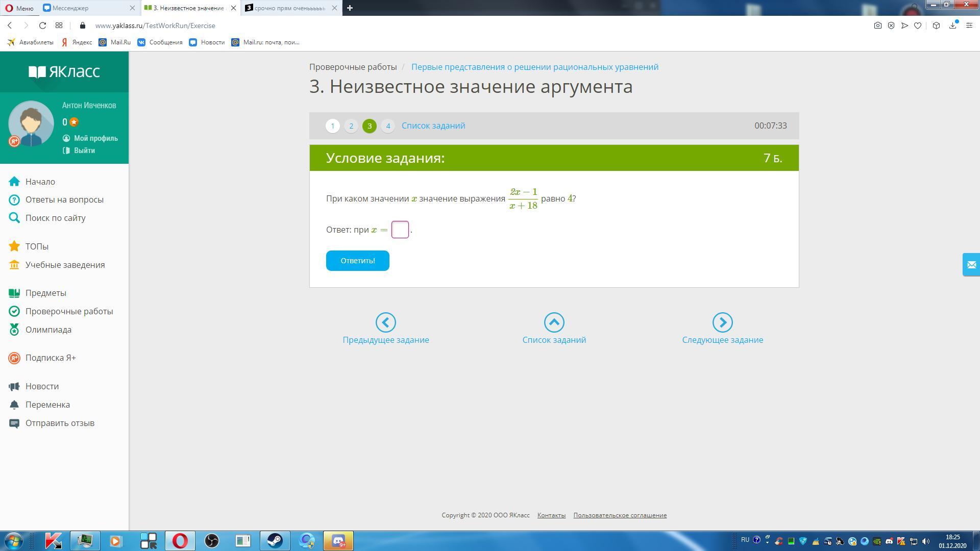Open Поиск по сайту search icon

tap(14, 218)
